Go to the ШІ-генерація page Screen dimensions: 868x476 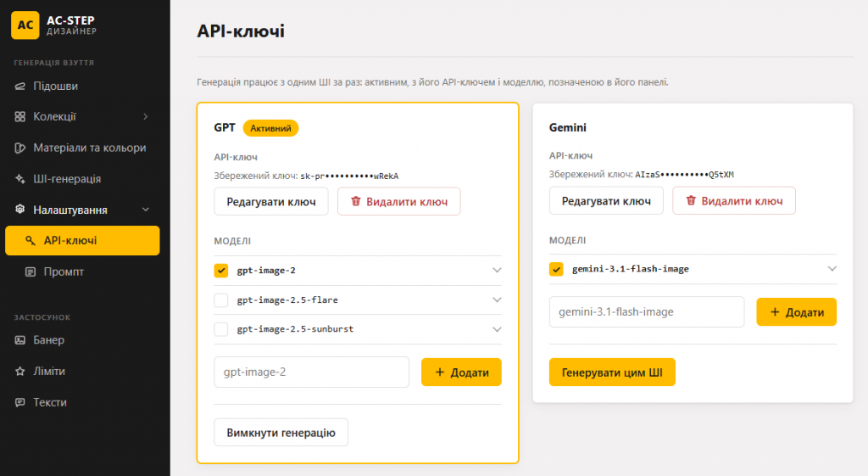pos(82,179)
